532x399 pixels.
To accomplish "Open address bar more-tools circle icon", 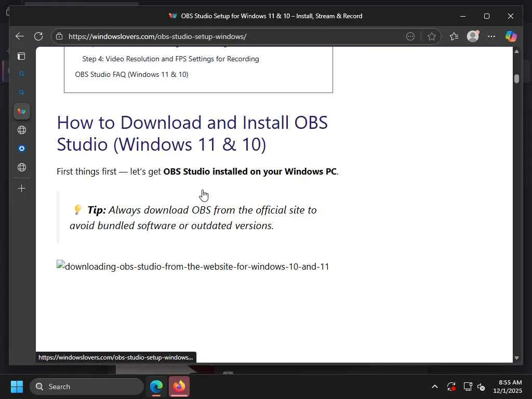I will point(410,36).
